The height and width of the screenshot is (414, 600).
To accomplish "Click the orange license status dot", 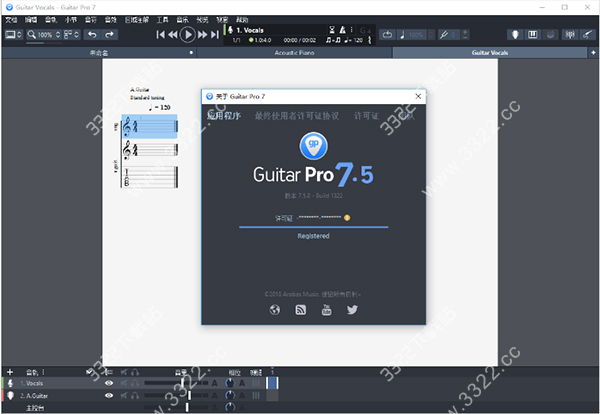I will click(347, 218).
